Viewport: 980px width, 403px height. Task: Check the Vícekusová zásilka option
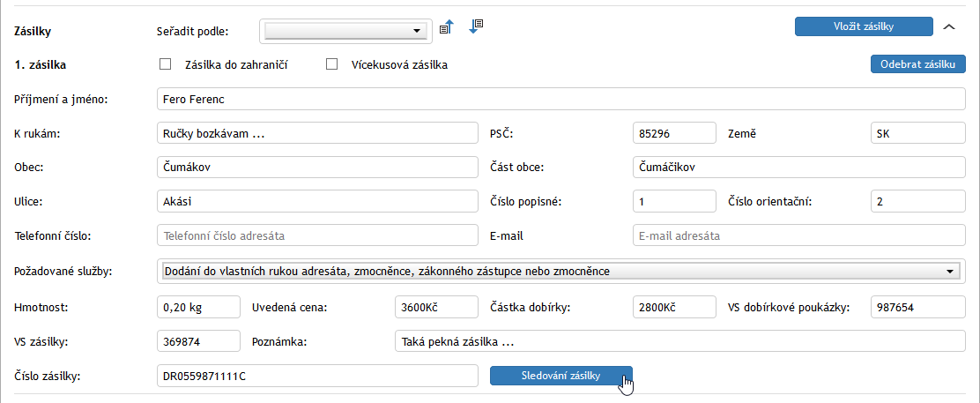point(332,64)
